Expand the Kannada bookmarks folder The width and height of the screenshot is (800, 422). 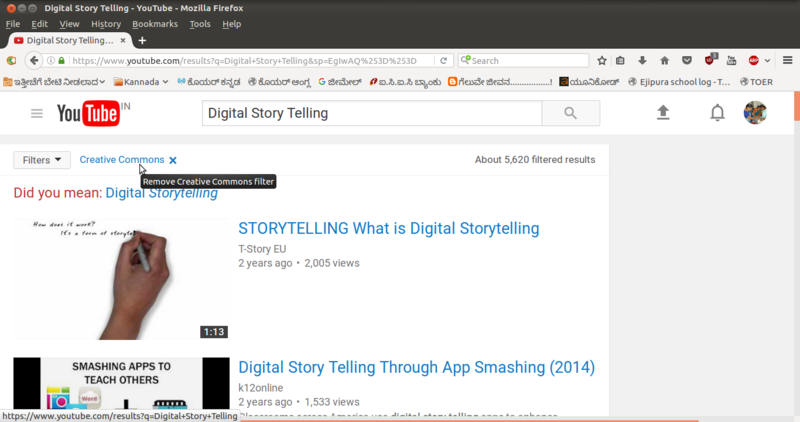click(x=141, y=82)
